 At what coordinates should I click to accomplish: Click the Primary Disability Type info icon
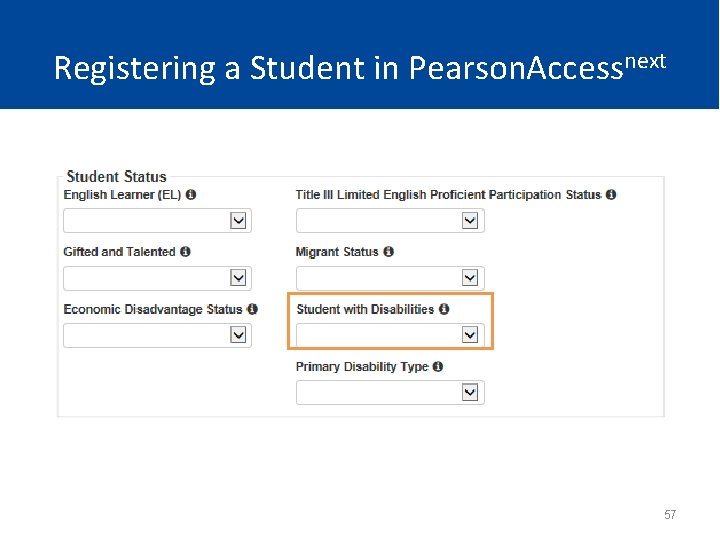(438, 367)
